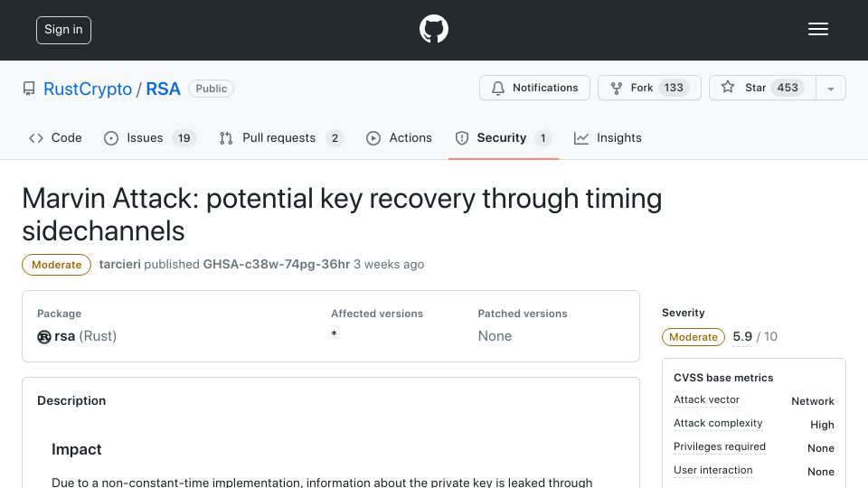The height and width of the screenshot is (488, 868).
Task: Open the Pull requests tab
Action: pyautogui.click(x=281, y=137)
